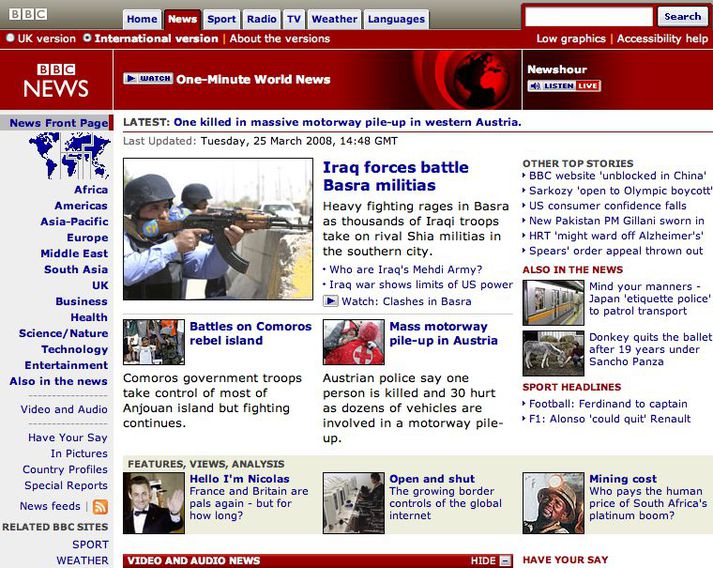This screenshot has width=713, height=568.
Task: Go to Middle East news section
Action: 74,253
